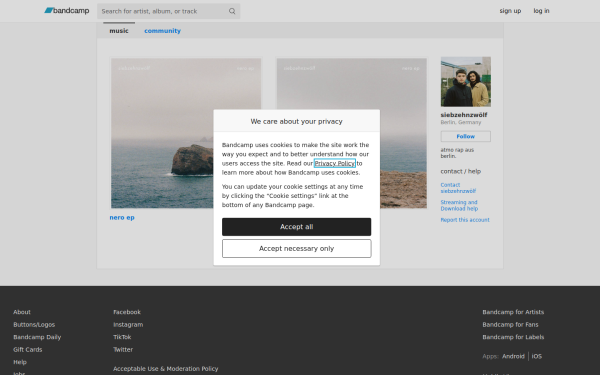Open the Buttons/Logos footer link
Image resolution: width=600 pixels, height=375 pixels.
click(x=34, y=324)
